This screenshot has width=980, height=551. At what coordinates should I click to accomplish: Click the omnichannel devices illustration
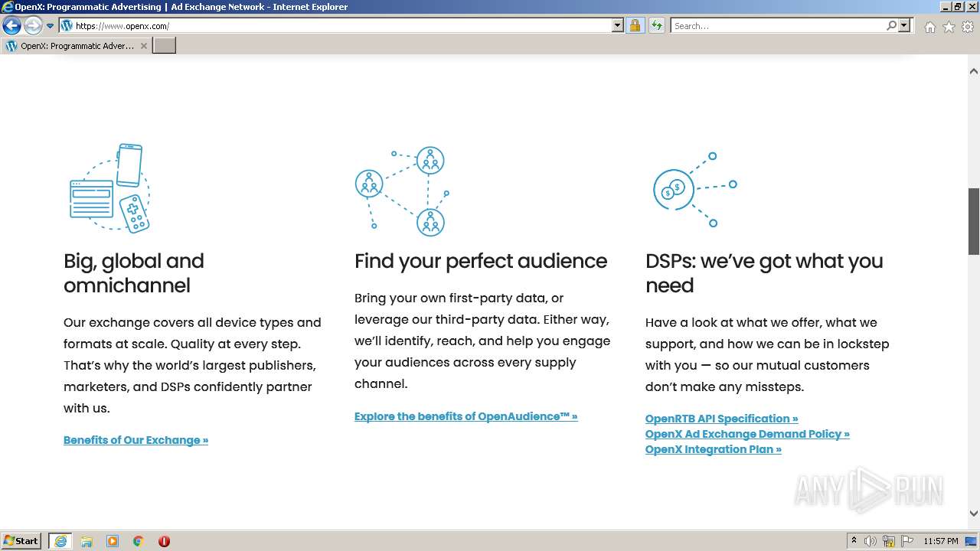click(x=109, y=187)
